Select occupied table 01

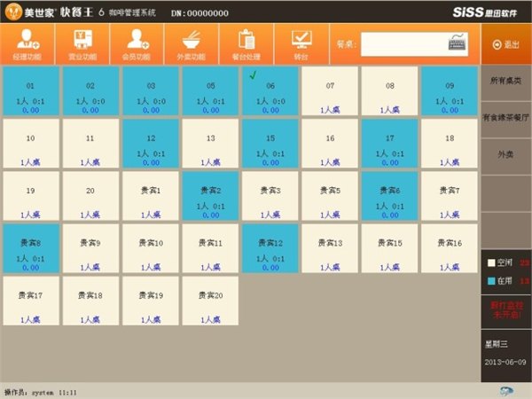(x=31, y=91)
